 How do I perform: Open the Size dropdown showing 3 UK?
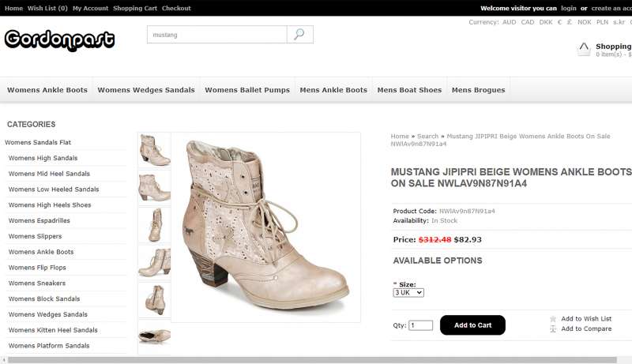(x=408, y=293)
